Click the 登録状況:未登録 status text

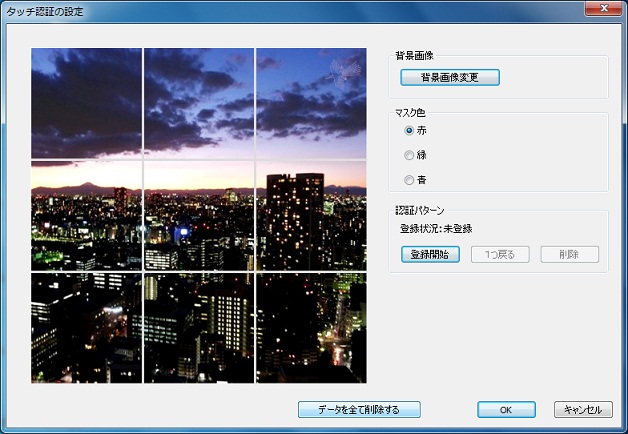(x=436, y=229)
